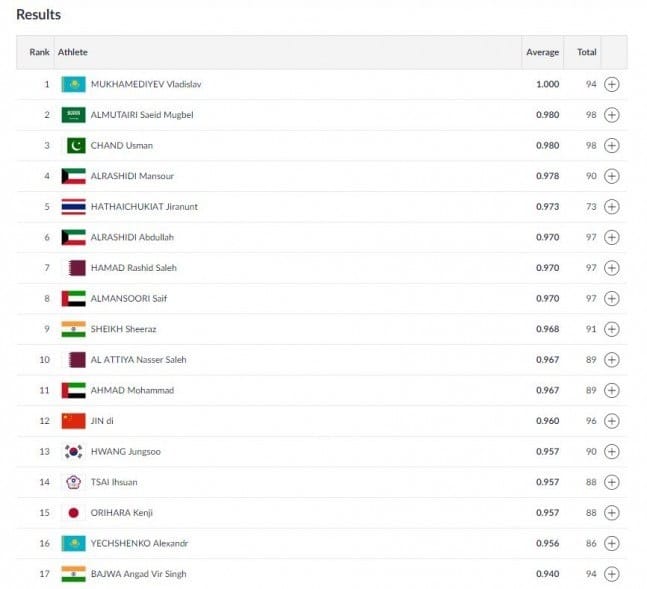Click Qatar flag beside HAMAD Rashid Saleh
The height and width of the screenshot is (589, 647).
tap(77, 268)
